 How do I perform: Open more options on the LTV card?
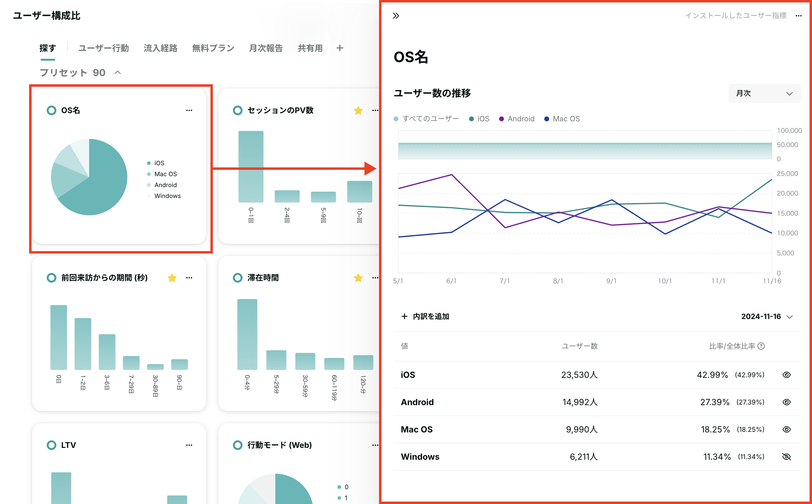coord(189,445)
